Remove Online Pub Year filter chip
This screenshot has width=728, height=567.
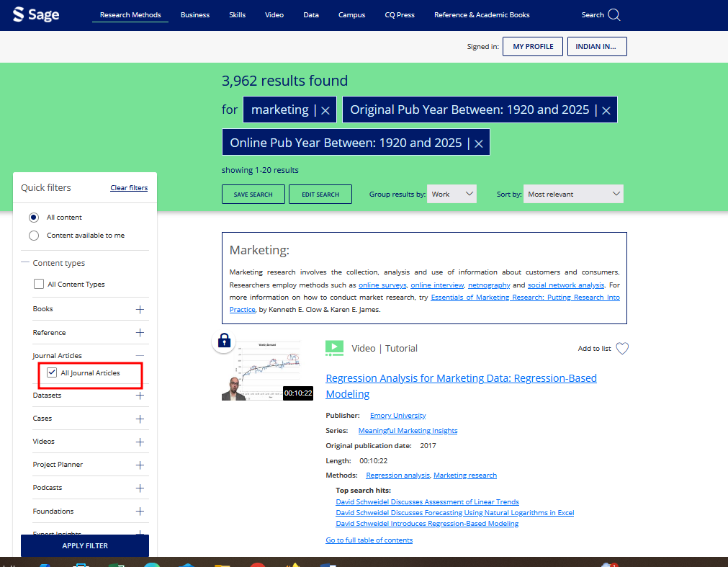pos(478,143)
